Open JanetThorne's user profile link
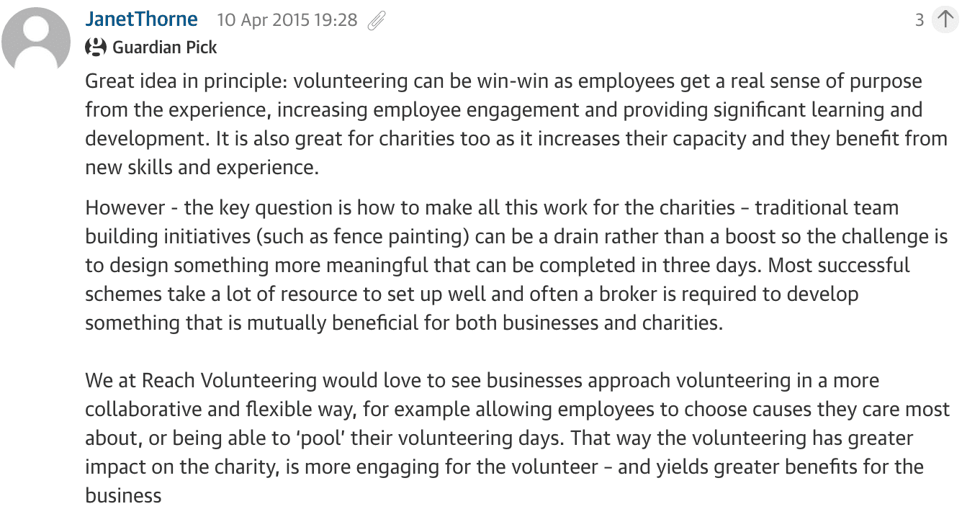 (x=141, y=19)
